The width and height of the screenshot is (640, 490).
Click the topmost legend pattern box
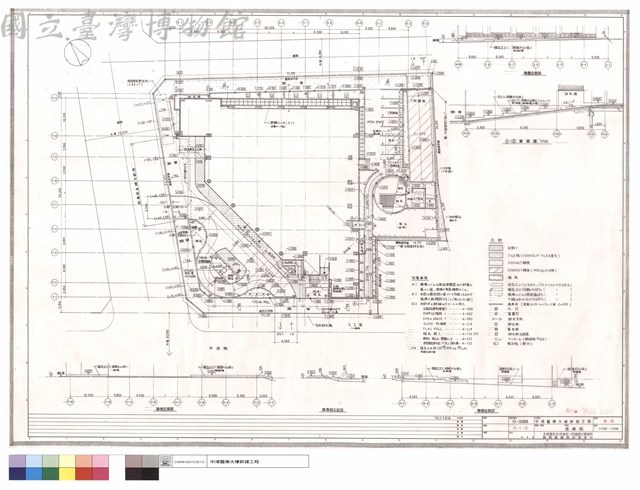496,248
